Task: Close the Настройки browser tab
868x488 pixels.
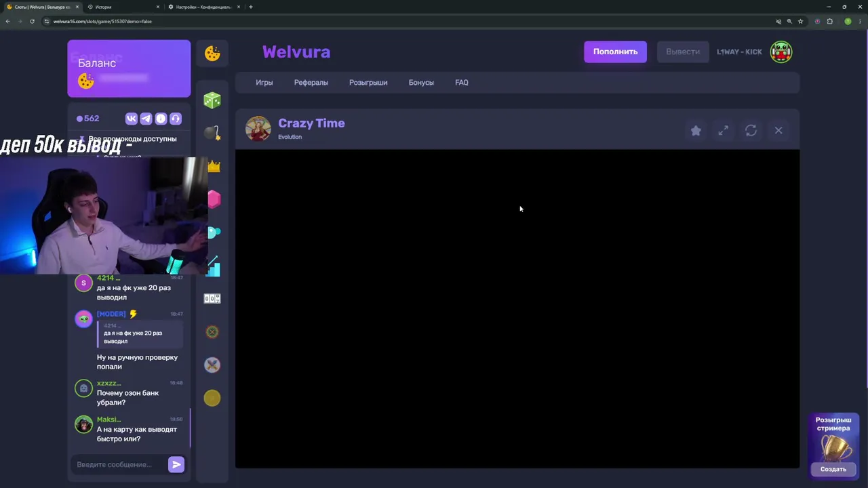Action: [x=238, y=7]
